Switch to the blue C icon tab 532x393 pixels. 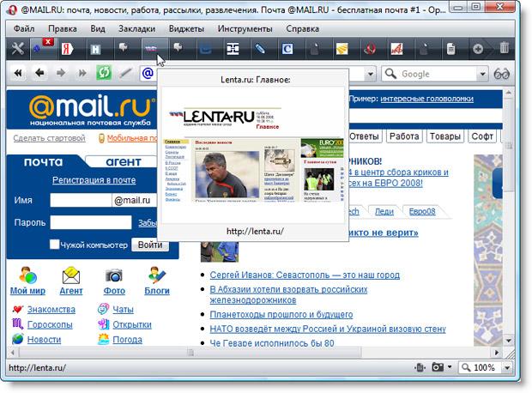(x=287, y=49)
